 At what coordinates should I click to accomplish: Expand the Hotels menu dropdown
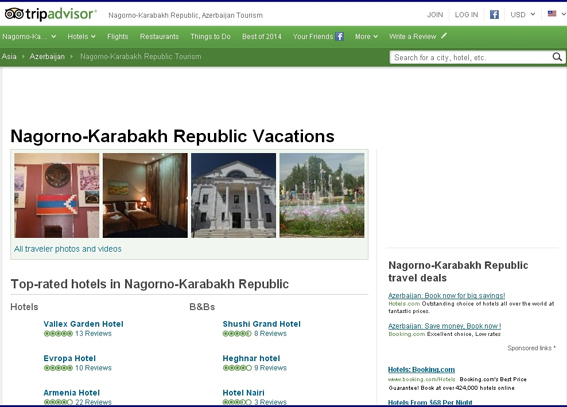point(81,37)
